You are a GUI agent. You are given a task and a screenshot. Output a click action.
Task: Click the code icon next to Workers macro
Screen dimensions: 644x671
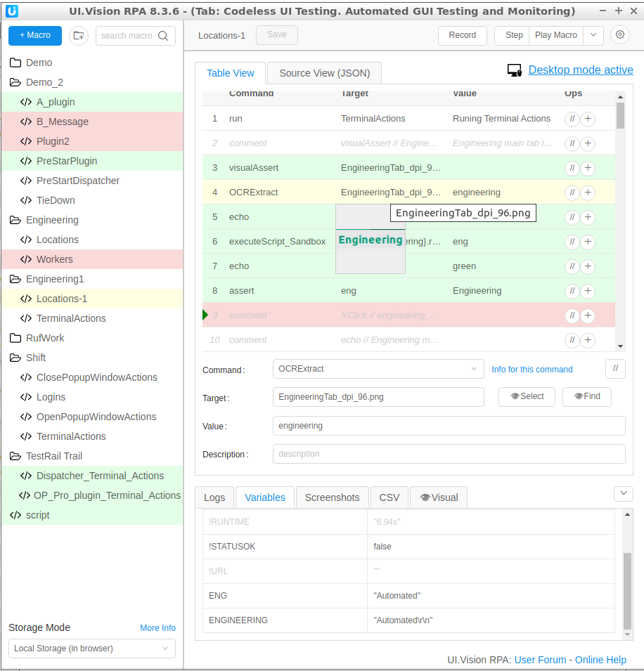pyautogui.click(x=26, y=259)
